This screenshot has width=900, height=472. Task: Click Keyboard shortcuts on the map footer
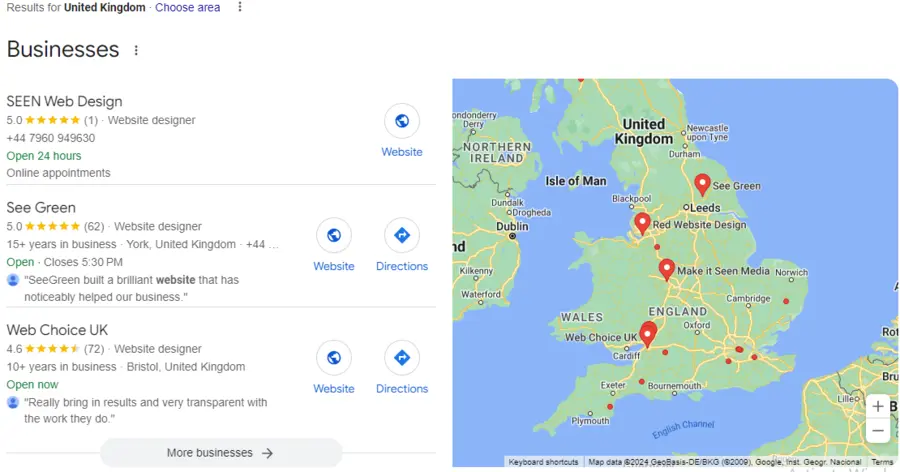(543, 462)
